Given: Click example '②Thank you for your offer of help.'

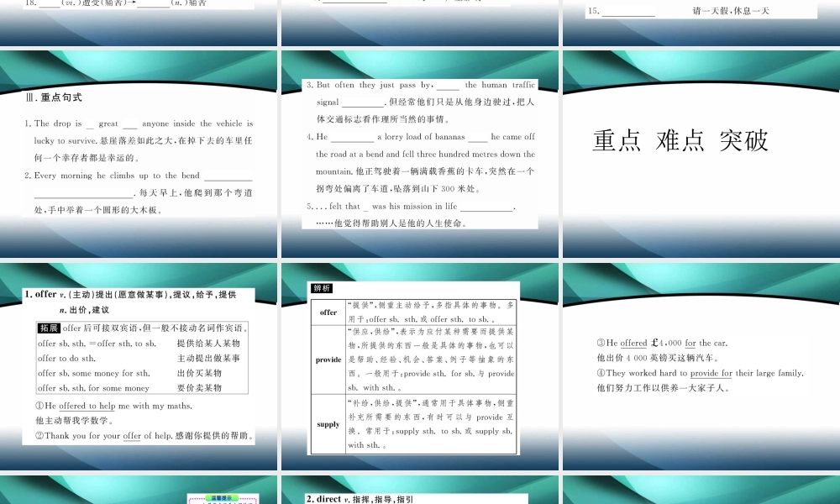Looking at the screenshot, I should tap(103, 436).
